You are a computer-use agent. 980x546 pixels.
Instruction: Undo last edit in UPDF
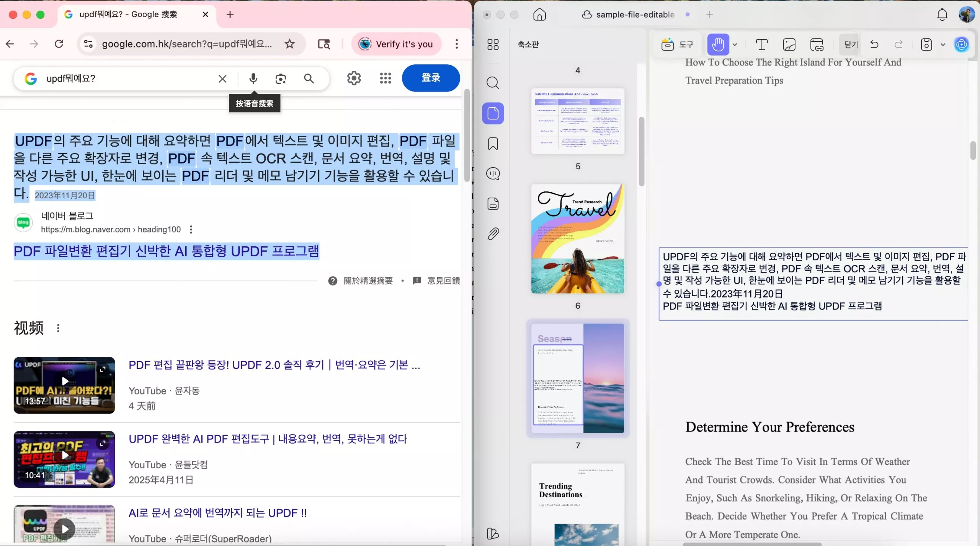(x=874, y=45)
